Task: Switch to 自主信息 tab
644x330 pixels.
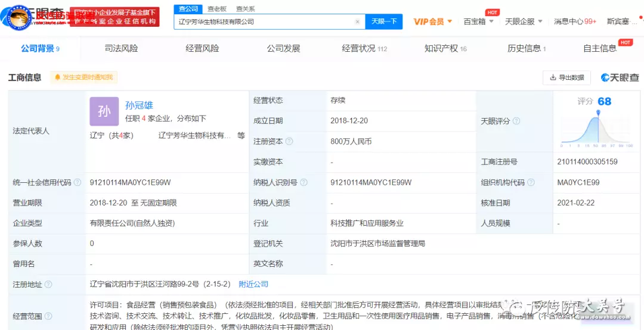Action: click(600, 49)
